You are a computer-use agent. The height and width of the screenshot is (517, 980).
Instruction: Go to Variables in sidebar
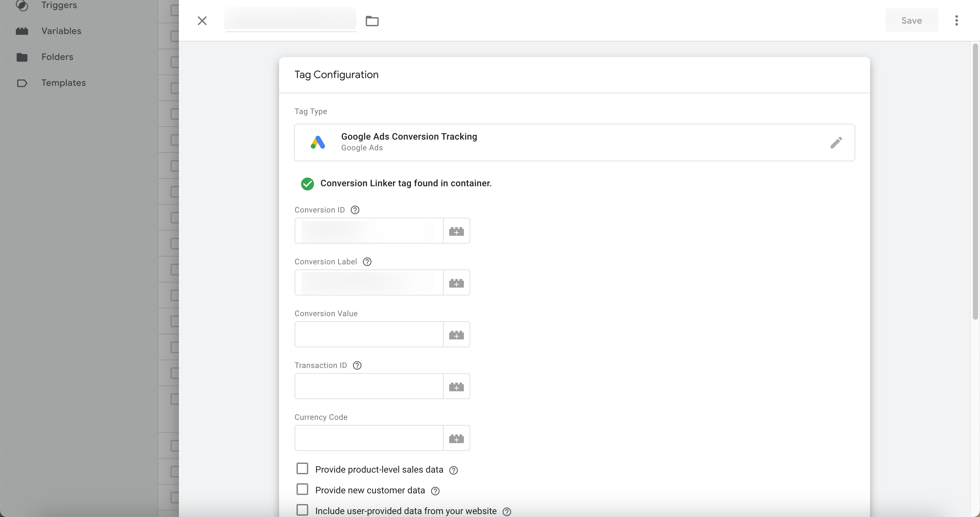(61, 31)
